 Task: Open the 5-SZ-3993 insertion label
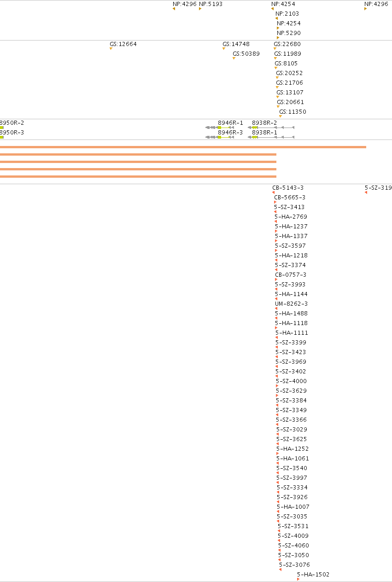[x=290, y=285]
